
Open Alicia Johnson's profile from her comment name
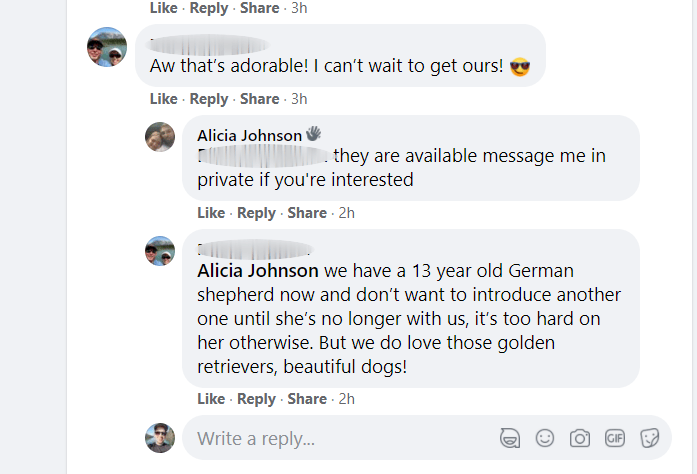point(249,135)
